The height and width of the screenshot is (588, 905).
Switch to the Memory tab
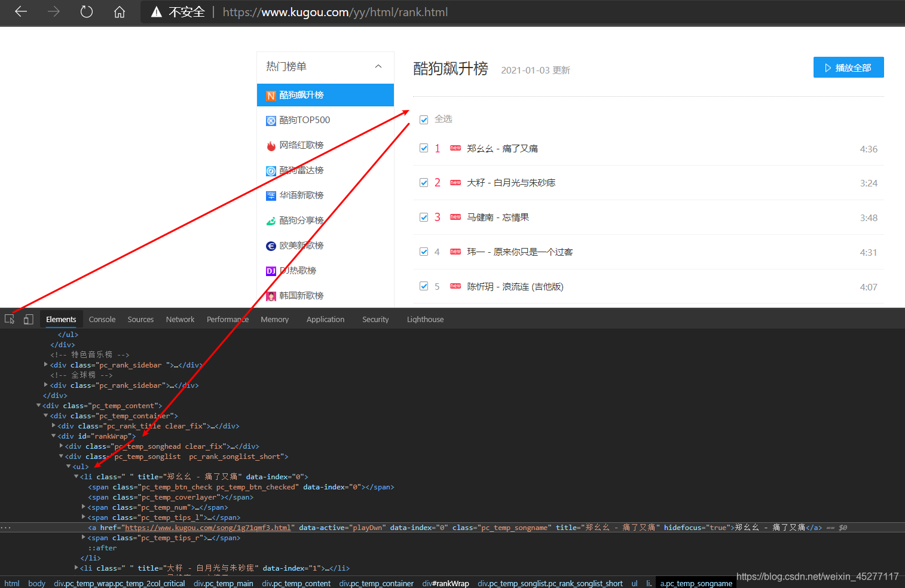274,319
